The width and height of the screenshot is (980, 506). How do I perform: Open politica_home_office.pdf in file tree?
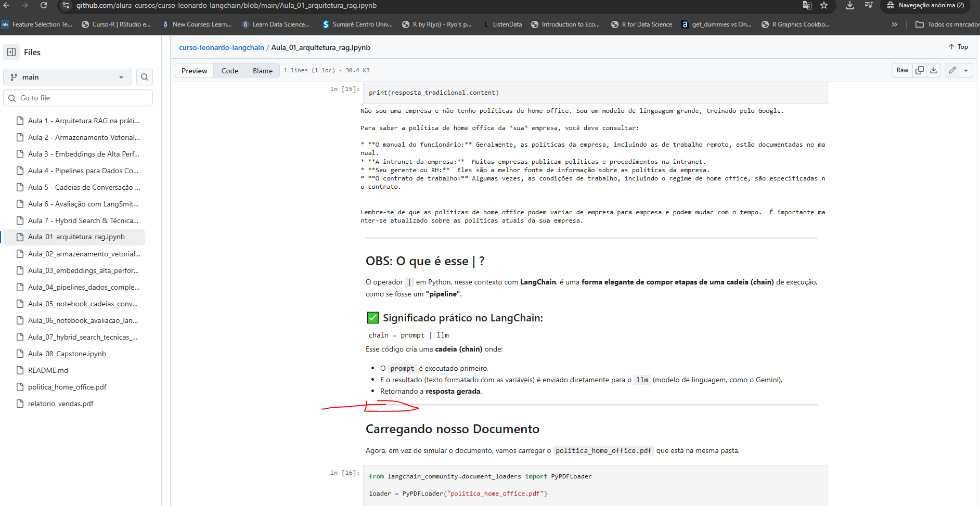point(67,387)
